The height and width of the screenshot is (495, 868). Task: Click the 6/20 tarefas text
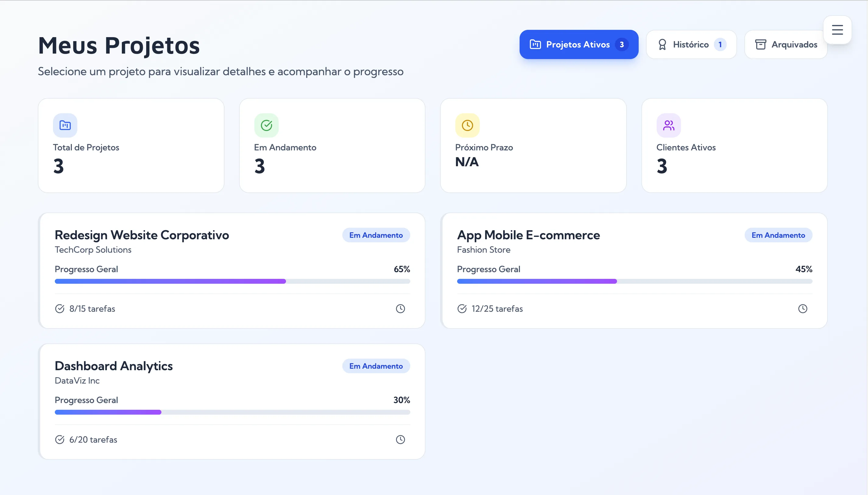[x=93, y=440]
